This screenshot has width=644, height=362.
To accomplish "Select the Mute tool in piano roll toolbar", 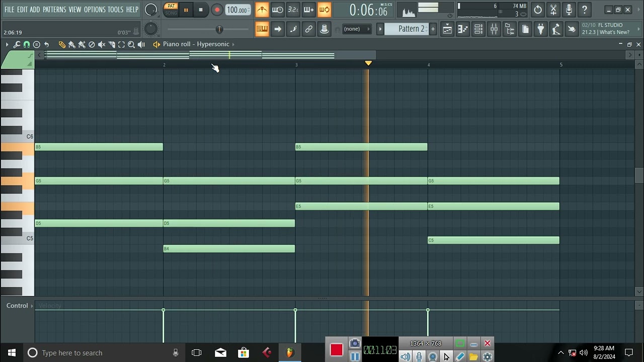I will 102,45.
